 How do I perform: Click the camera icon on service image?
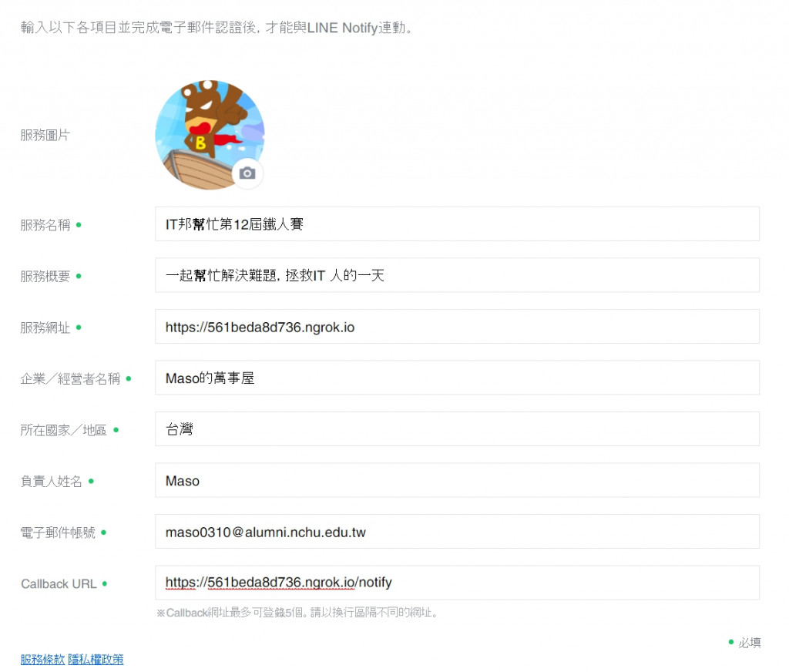(x=247, y=173)
